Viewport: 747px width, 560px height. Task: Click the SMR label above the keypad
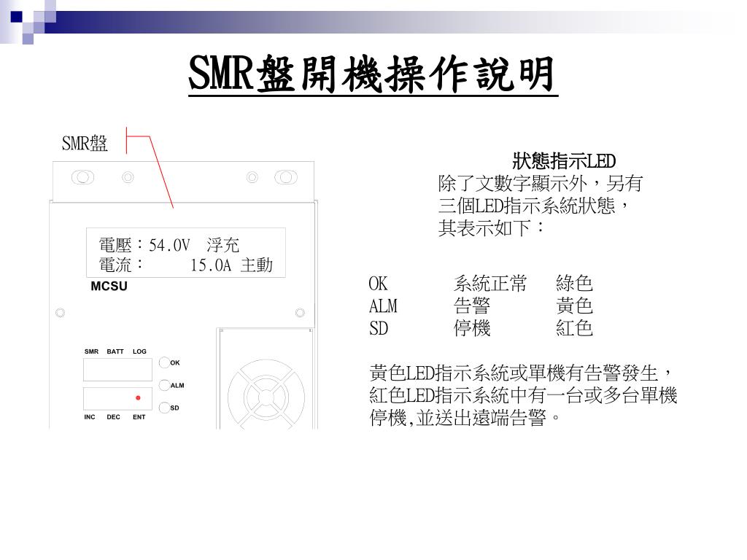91,351
